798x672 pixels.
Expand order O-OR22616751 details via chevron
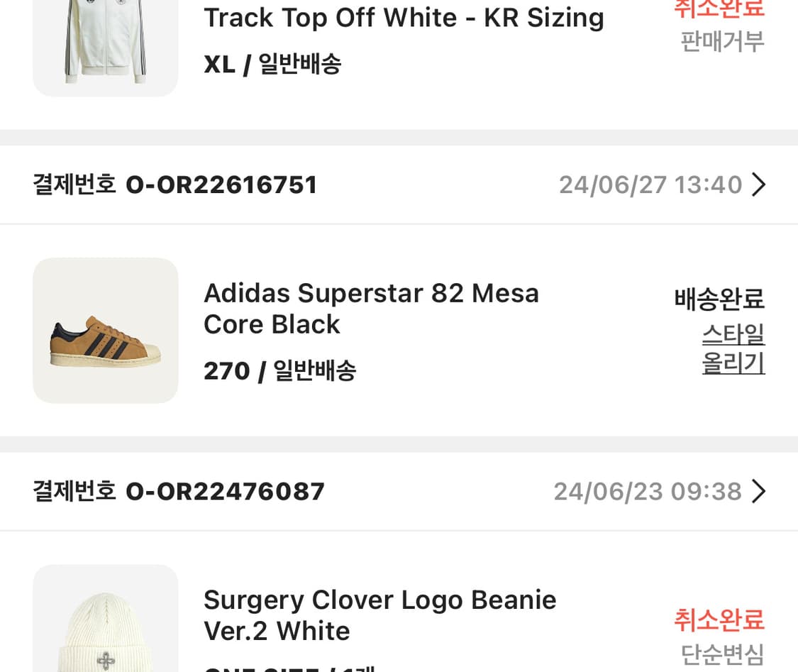(x=758, y=184)
